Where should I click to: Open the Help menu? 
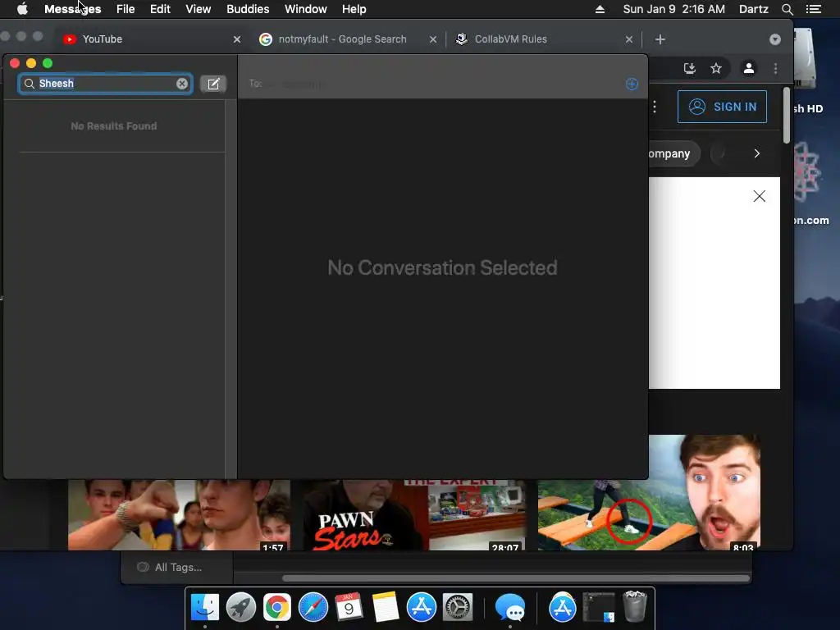(354, 9)
